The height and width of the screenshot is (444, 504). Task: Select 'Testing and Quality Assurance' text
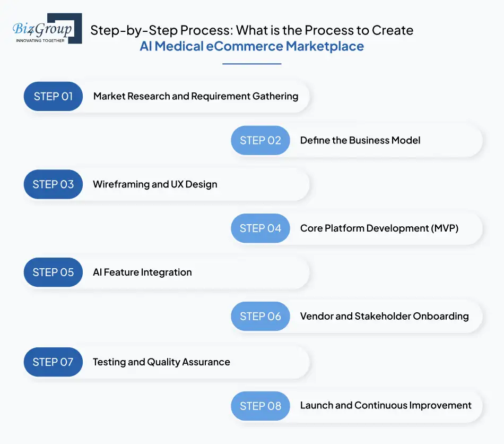161,362
